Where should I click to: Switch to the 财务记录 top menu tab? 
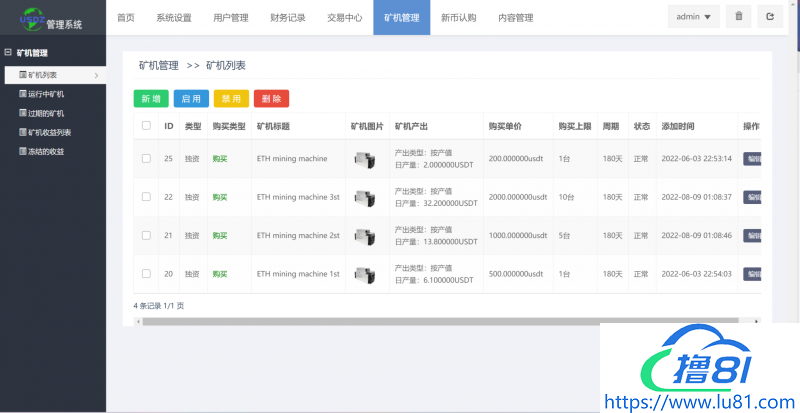(x=288, y=17)
